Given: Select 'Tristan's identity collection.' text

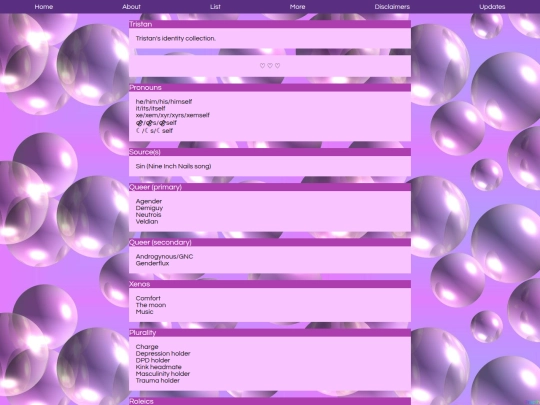Looking at the screenshot, I should (x=176, y=39).
